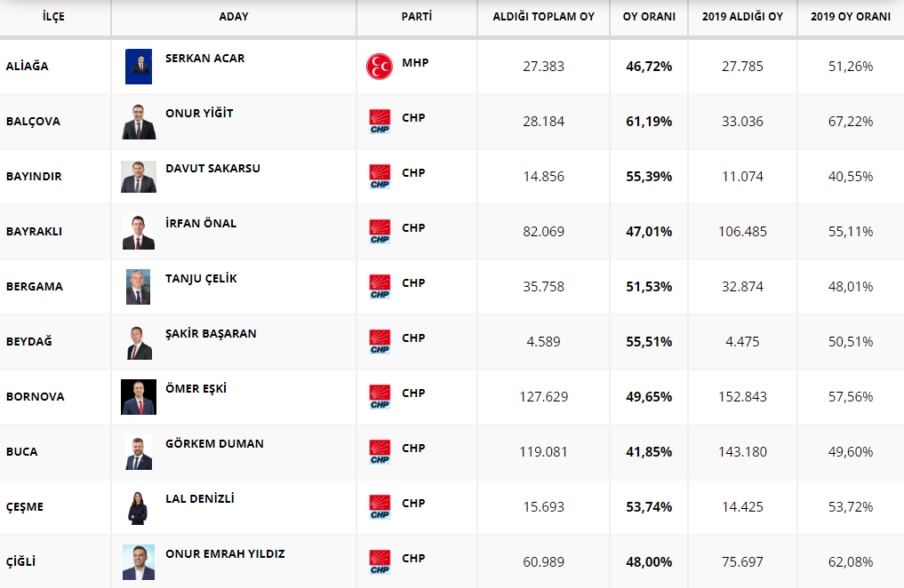The height and width of the screenshot is (588, 904).
Task: Click the ALDIĞI TOPLAM OY column header
Action: (543, 17)
